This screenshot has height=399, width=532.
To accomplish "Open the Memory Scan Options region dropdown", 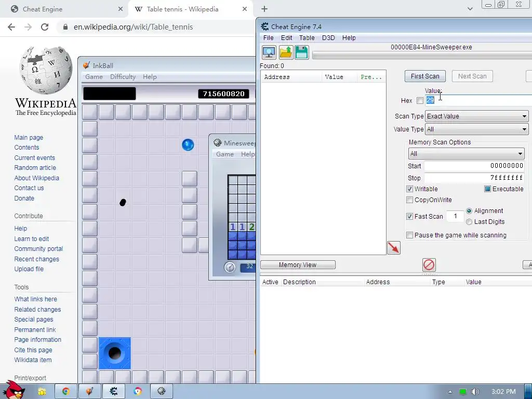I will [x=466, y=154].
